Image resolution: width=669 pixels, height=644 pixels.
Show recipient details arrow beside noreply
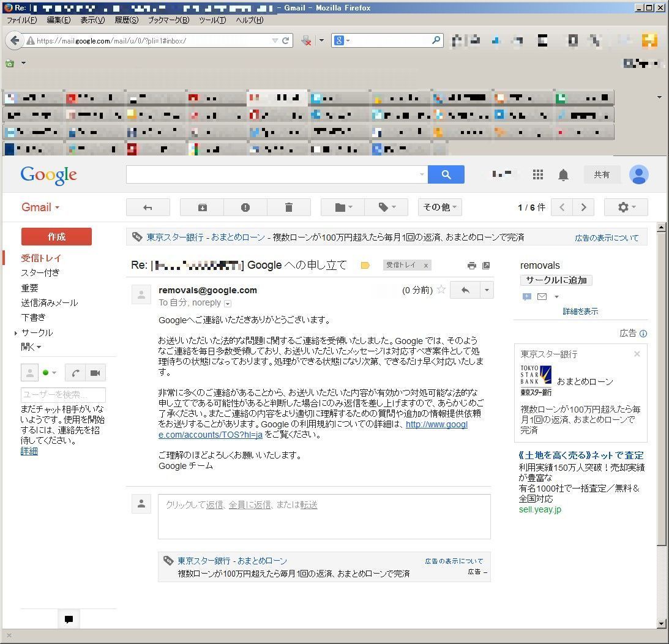(228, 304)
